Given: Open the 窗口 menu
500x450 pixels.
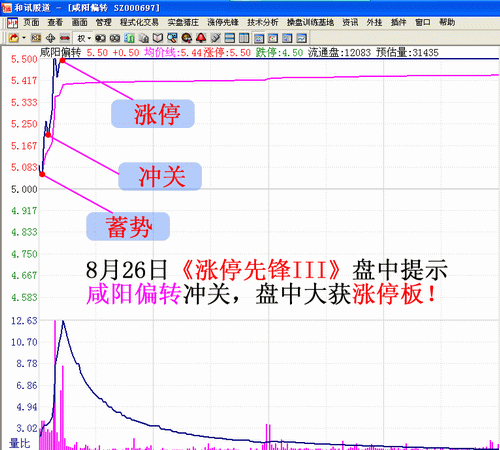Looking at the screenshot, I should pos(423,22).
